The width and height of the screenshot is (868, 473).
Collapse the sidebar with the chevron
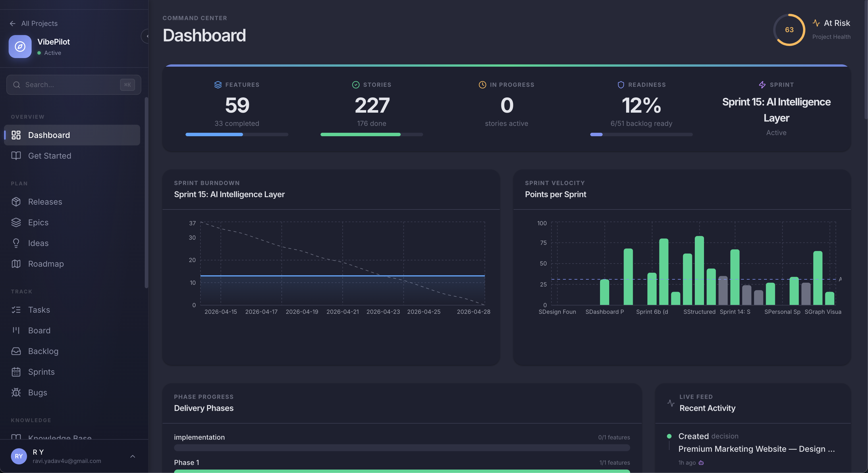147,36
